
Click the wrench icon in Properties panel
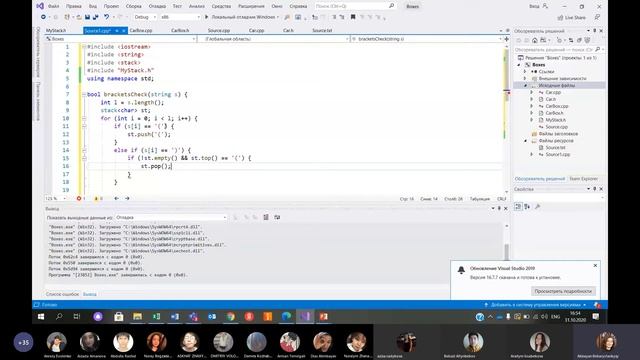[x=538, y=207]
